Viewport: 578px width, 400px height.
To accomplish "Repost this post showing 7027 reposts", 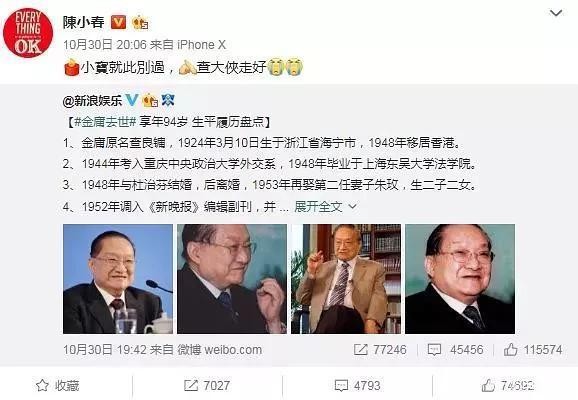I will click(x=207, y=386).
